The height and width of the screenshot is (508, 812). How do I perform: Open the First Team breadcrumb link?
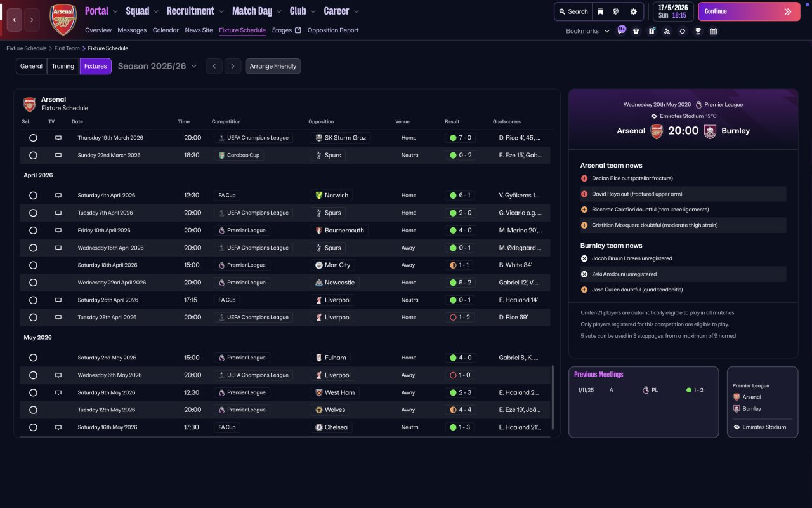coord(67,48)
